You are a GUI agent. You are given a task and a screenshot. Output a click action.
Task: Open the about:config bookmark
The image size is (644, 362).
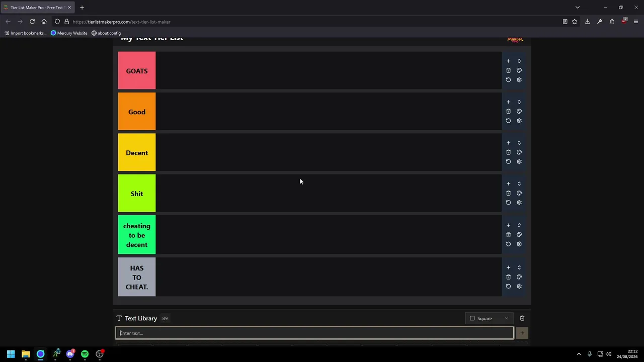pyautogui.click(x=106, y=33)
